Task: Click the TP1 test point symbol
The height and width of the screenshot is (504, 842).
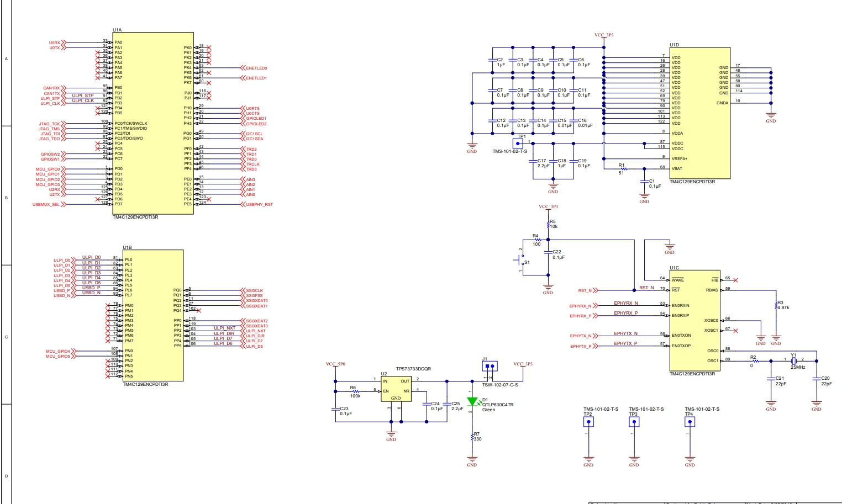Action: [x=518, y=144]
